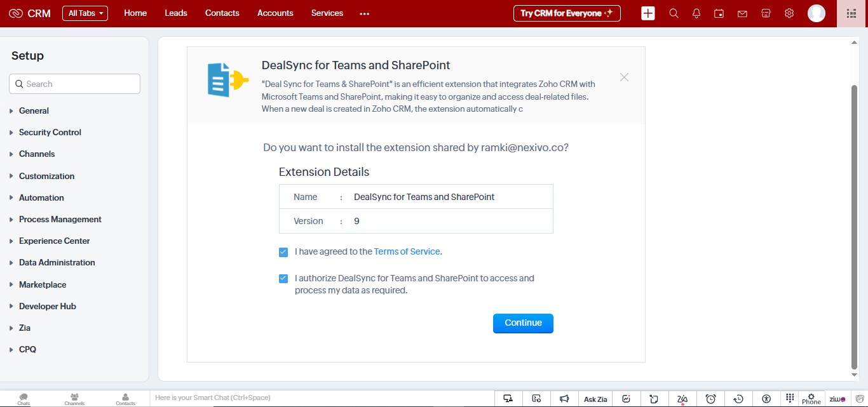The height and width of the screenshot is (407, 868).
Task: Click the 'Extension Details' heading
Action: click(x=324, y=172)
